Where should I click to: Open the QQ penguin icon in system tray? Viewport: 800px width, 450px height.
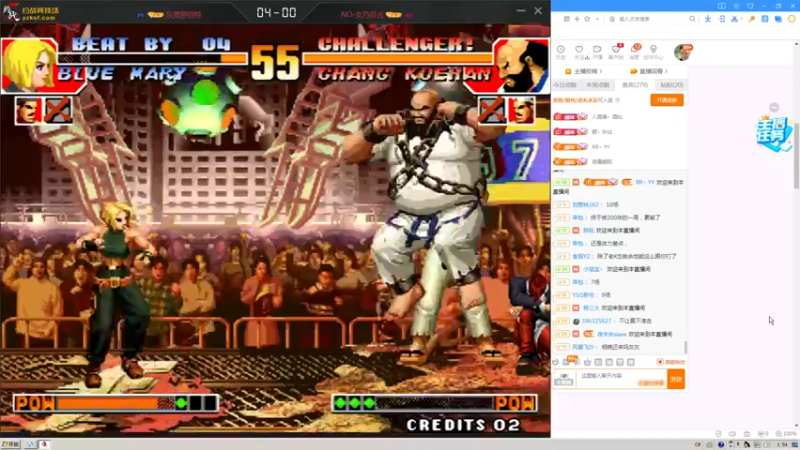746,445
